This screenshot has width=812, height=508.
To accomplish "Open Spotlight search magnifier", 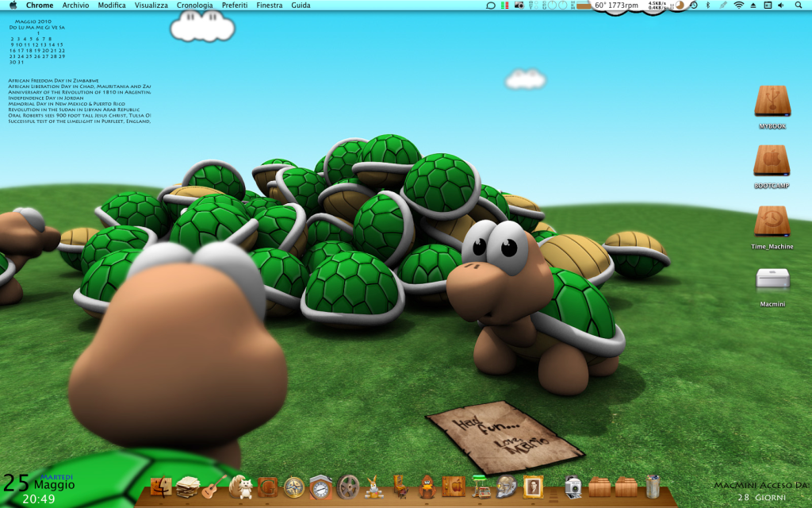I will tap(798, 6).
